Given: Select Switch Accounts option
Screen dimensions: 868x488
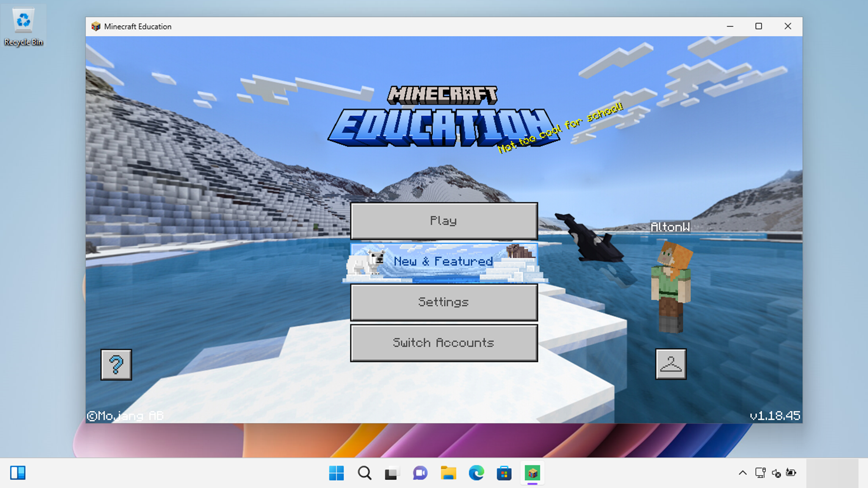Looking at the screenshot, I should coord(443,342).
